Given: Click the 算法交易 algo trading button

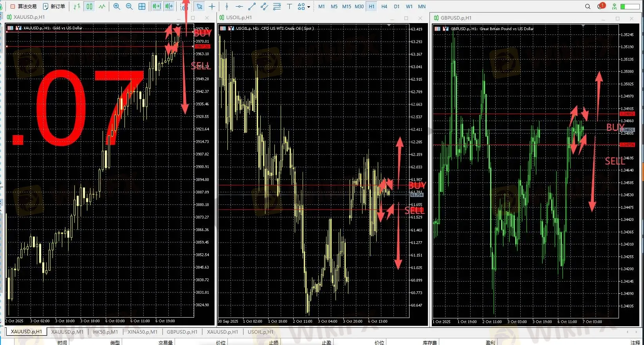Looking at the screenshot, I should pyautogui.click(x=23, y=6).
